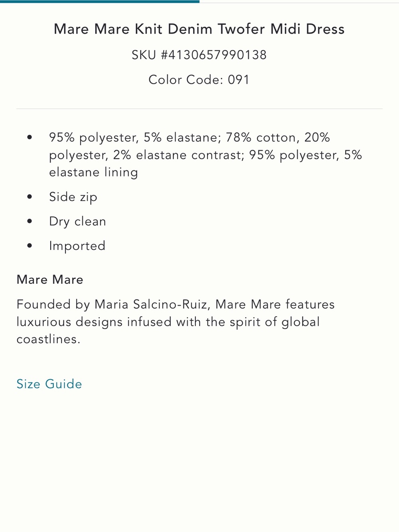Screen dimensions: 399x532
Task: Click the gray unfilled progress bar portion
Action: 299,2
